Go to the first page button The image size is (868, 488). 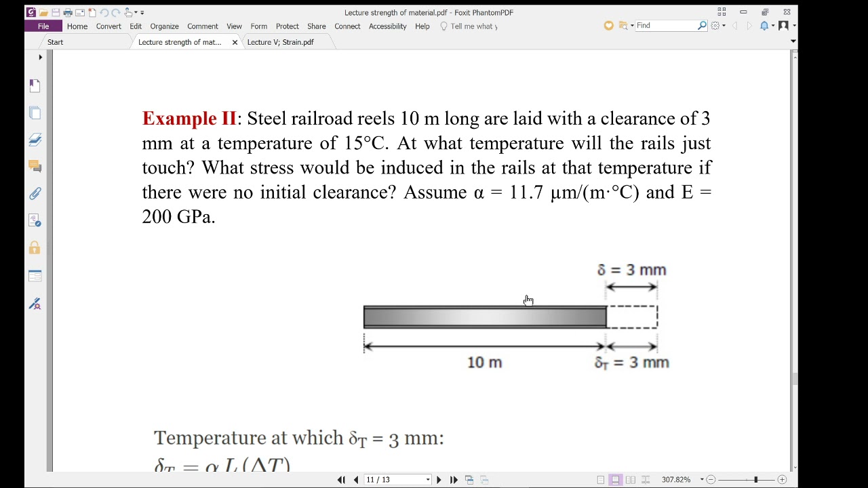(341, 480)
